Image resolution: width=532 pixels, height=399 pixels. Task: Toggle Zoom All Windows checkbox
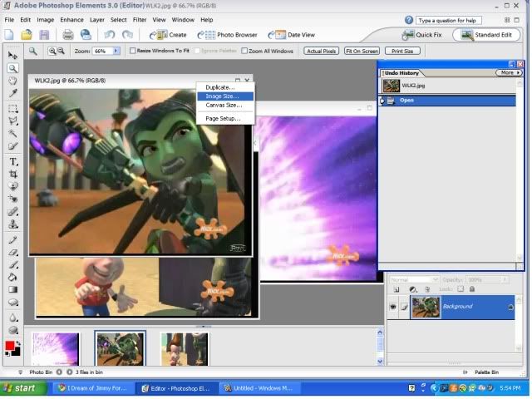[x=245, y=51]
